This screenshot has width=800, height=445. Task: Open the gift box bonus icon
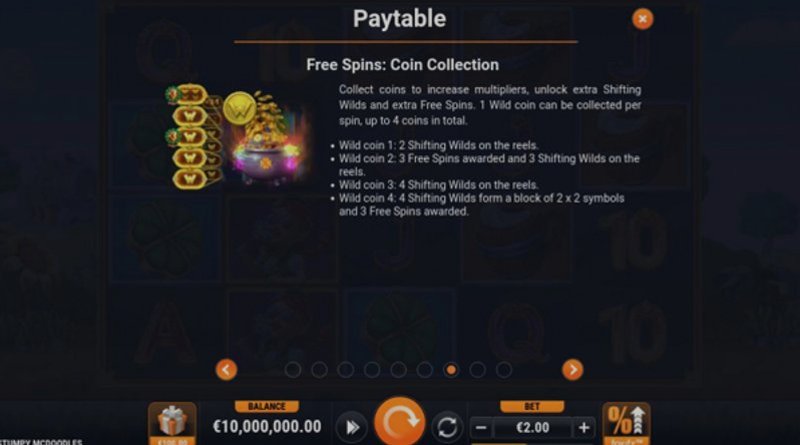tap(172, 423)
